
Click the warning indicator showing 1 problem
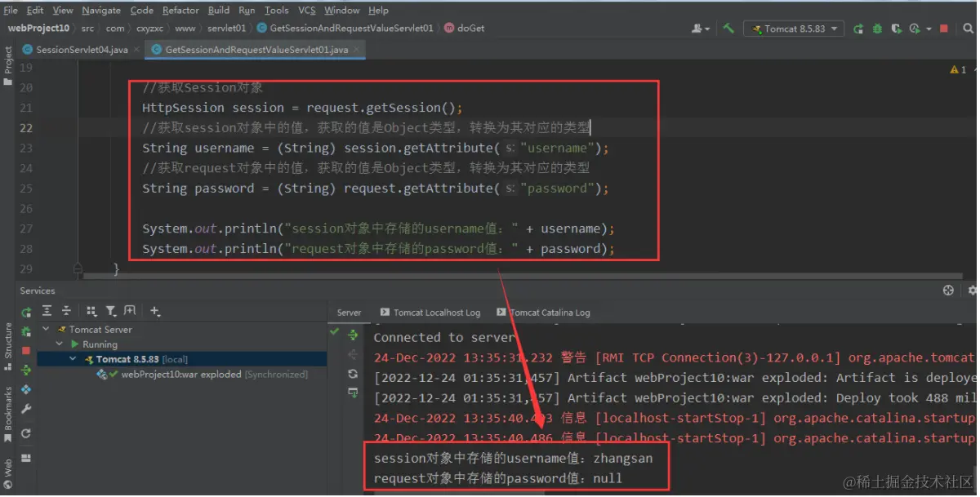tap(958, 70)
